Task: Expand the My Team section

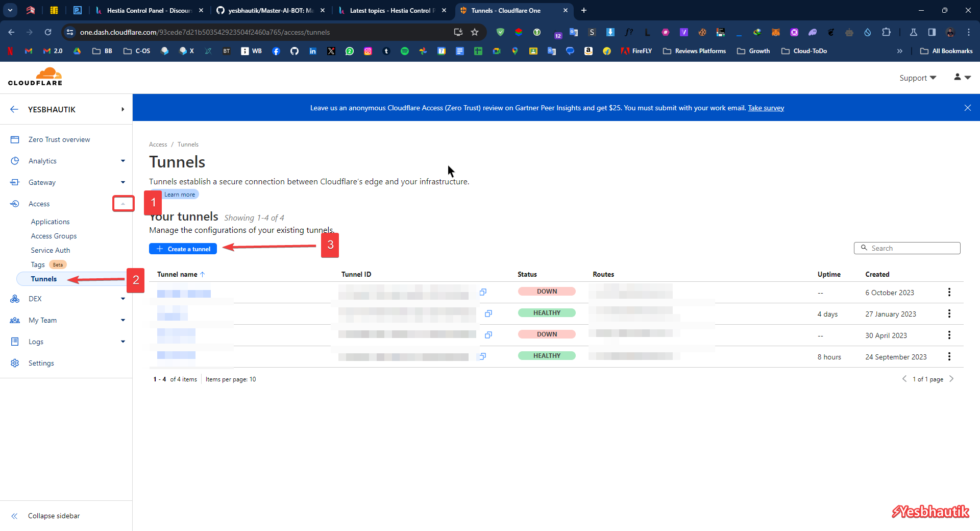Action: (123, 320)
